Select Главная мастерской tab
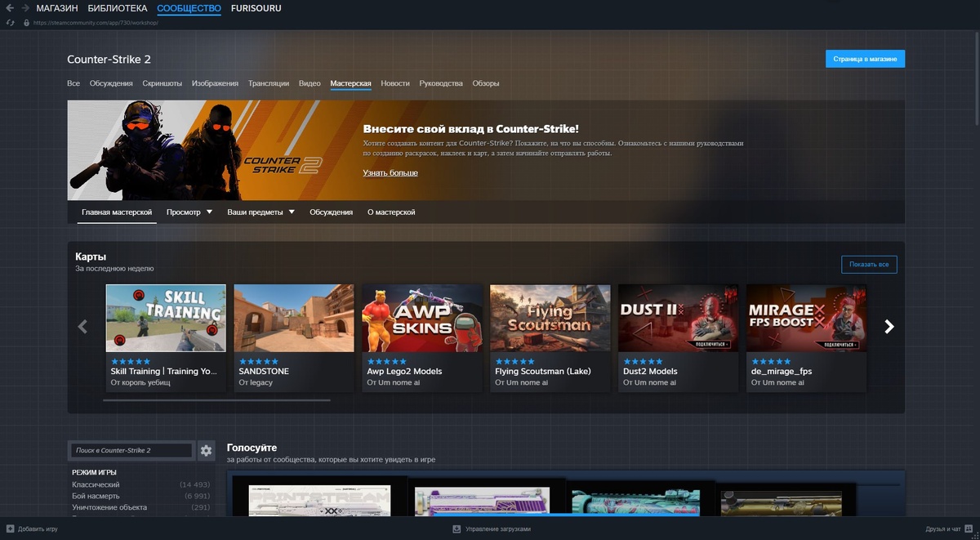Image resolution: width=980 pixels, height=540 pixels. pyautogui.click(x=117, y=212)
